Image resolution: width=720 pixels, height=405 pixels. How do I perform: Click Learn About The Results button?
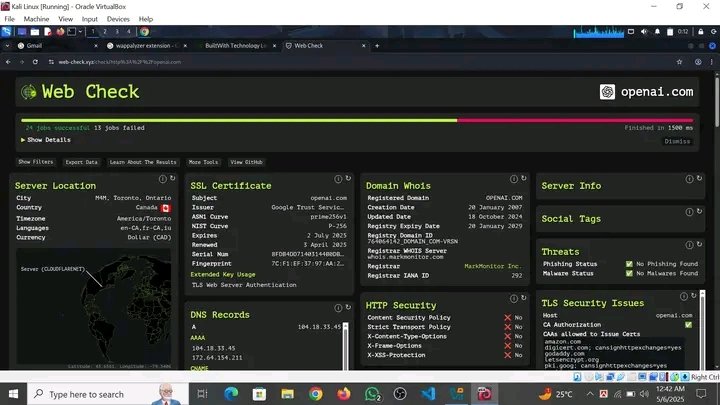click(143, 162)
